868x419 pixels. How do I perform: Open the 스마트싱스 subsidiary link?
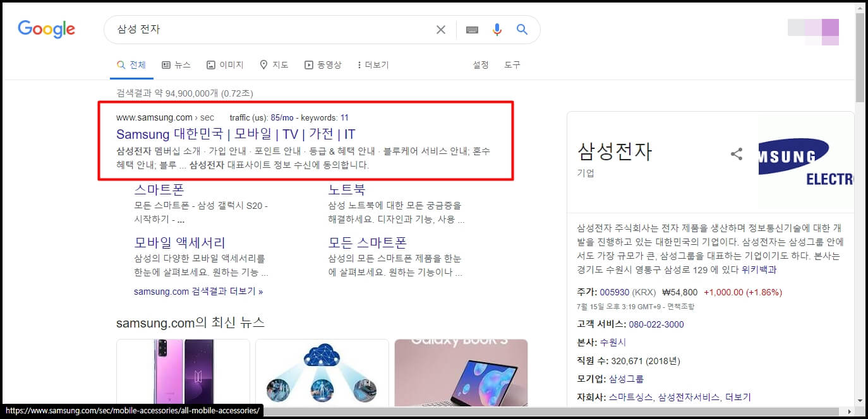click(x=630, y=397)
